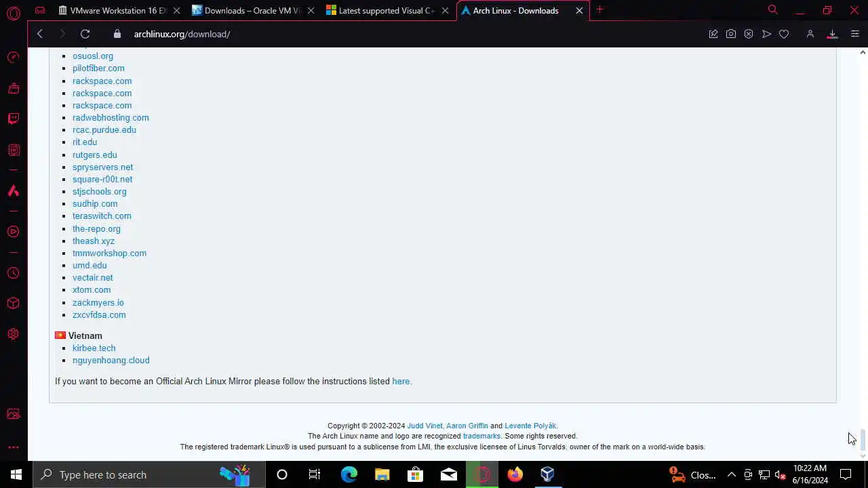Open the GX Corner sidebar icon
Screen dimensions: 868x488
pos(13,150)
